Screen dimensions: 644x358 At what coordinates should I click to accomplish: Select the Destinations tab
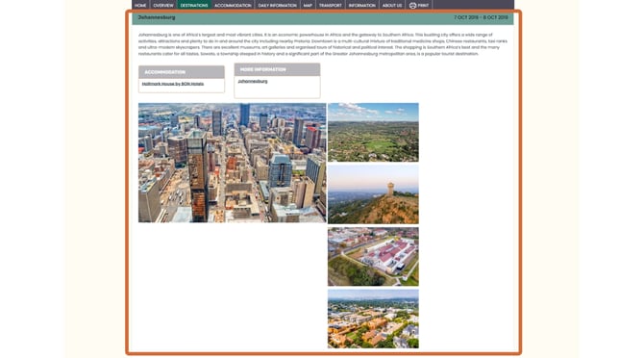pos(194,6)
